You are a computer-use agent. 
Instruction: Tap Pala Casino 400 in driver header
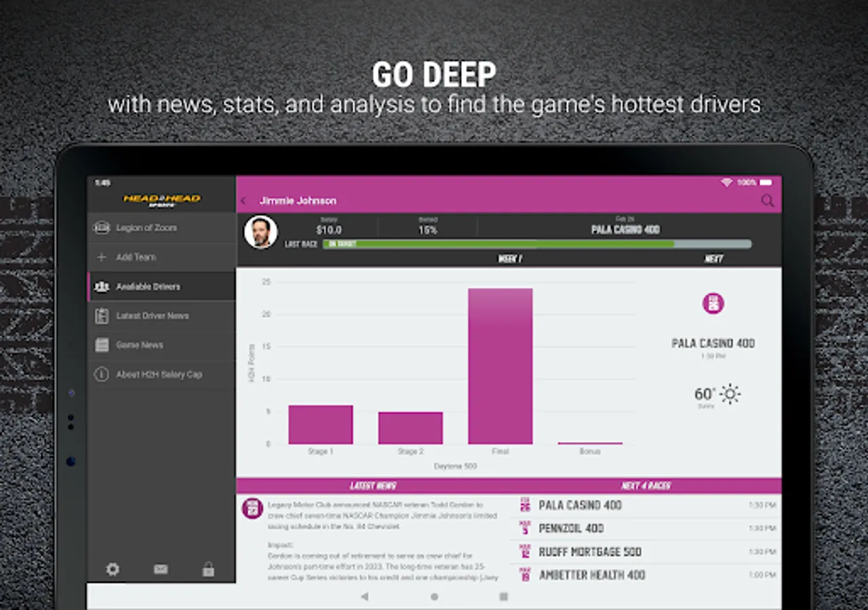(625, 230)
